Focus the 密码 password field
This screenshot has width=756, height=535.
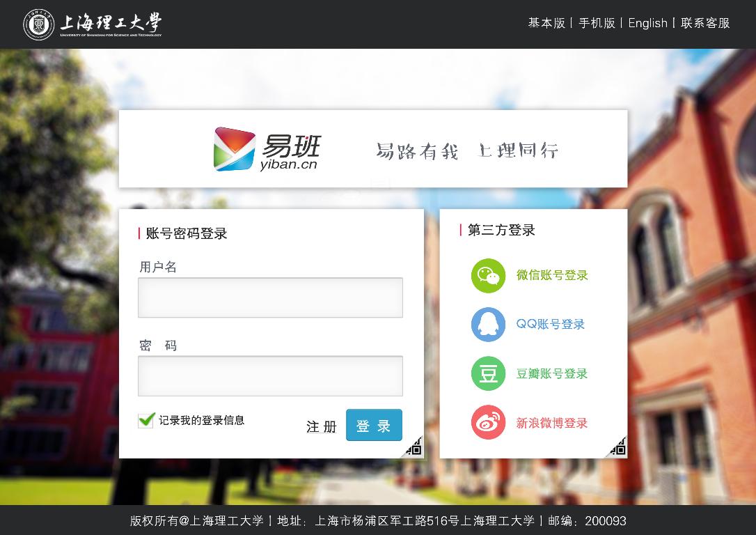click(270, 375)
